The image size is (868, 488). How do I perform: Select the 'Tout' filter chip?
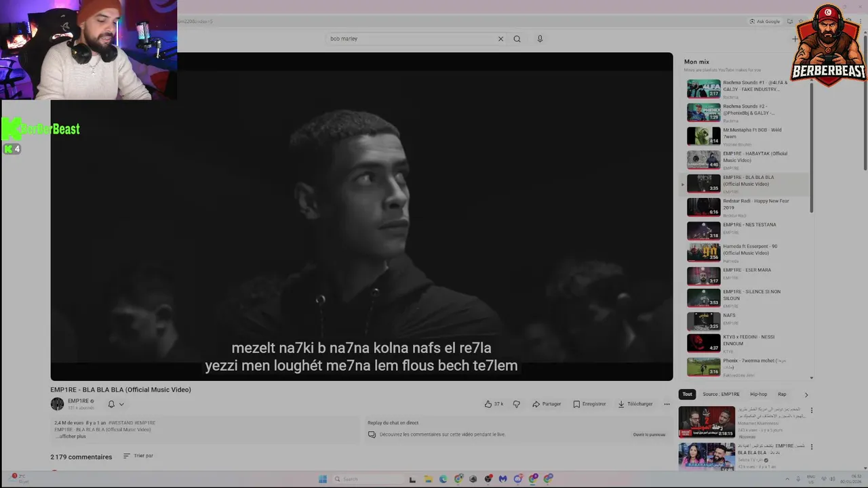click(x=687, y=394)
